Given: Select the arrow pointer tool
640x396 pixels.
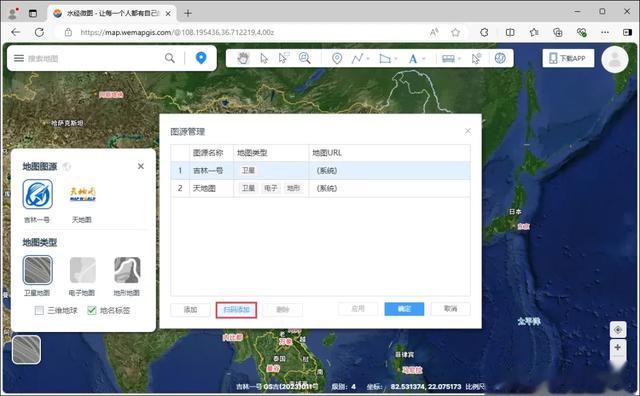Looking at the screenshot, I should click(x=264, y=58).
